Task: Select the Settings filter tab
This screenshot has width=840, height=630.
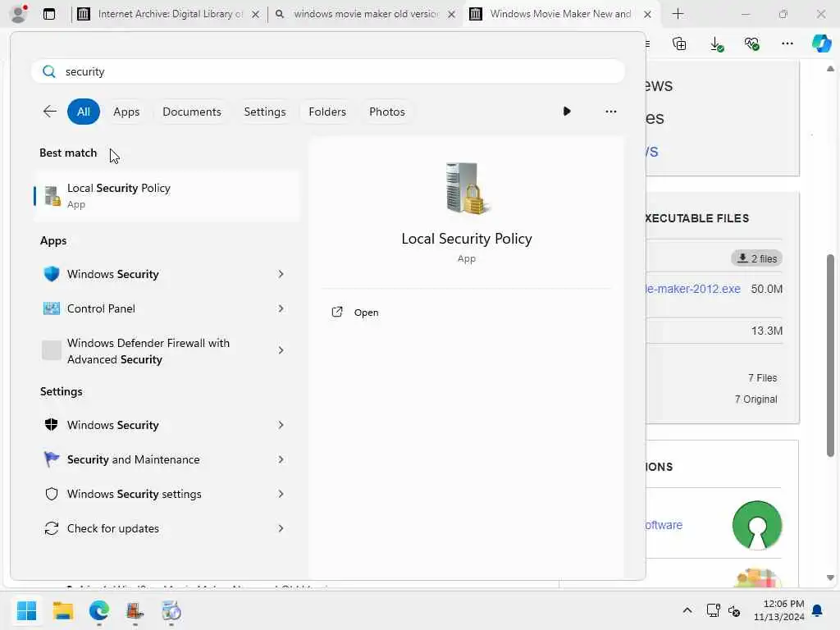Action: point(265,112)
